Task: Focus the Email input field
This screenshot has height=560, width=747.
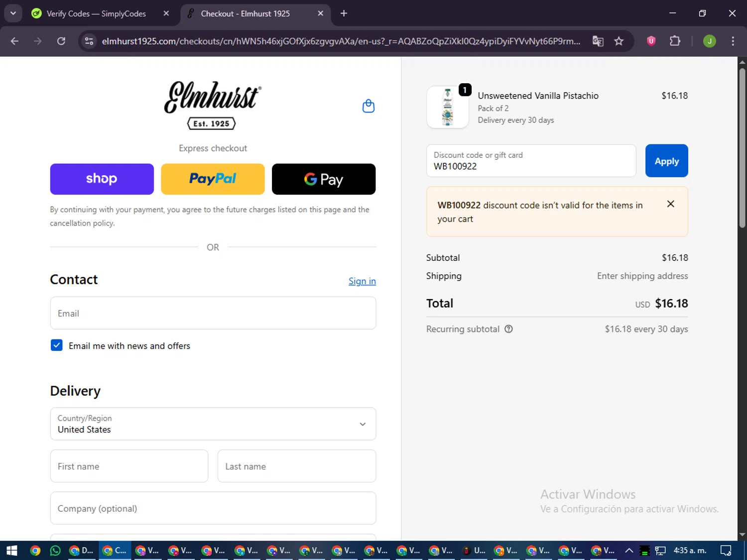Action: pos(213,313)
